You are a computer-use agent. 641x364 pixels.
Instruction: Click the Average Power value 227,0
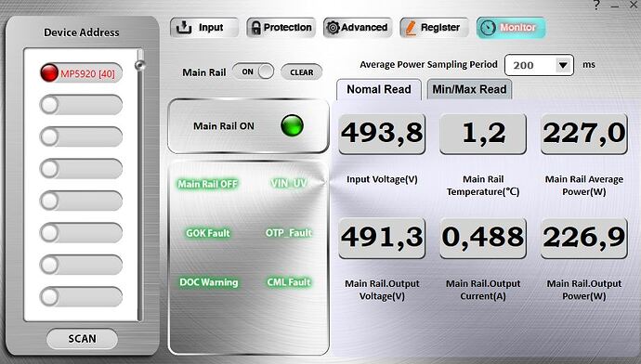[x=584, y=134]
